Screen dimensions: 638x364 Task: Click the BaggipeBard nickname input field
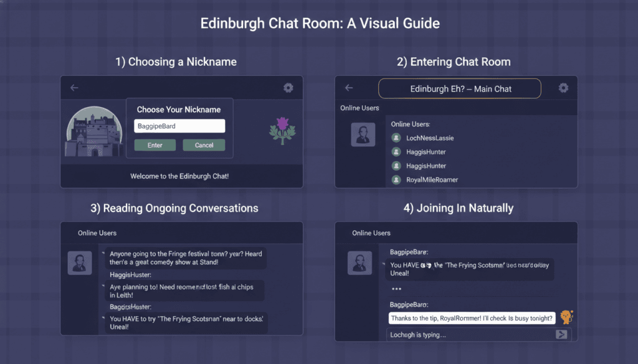pyautogui.click(x=179, y=126)
